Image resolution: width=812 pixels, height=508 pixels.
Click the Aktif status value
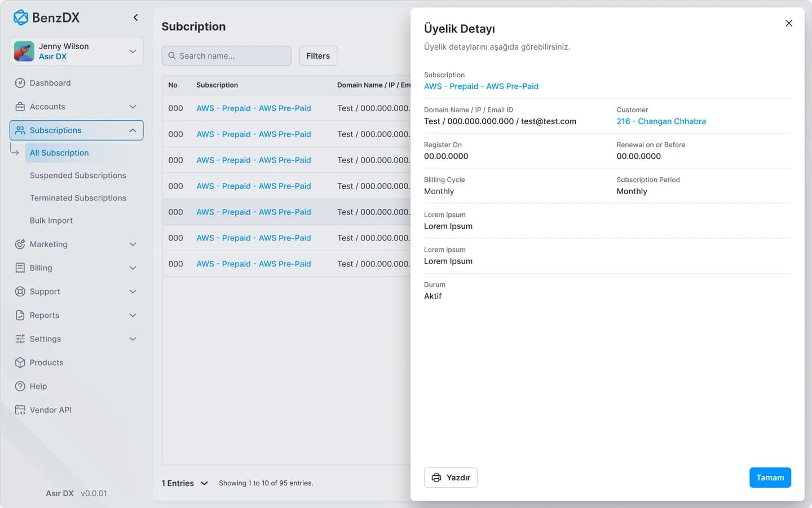pos(433,296)
